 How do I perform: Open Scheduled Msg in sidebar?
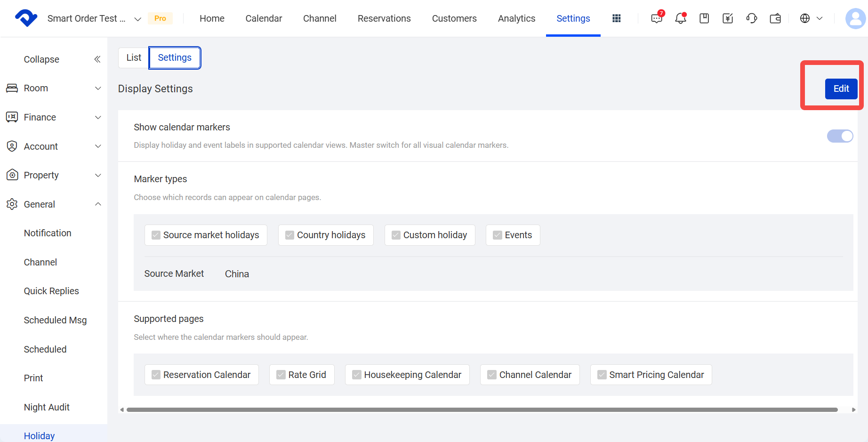55,320
